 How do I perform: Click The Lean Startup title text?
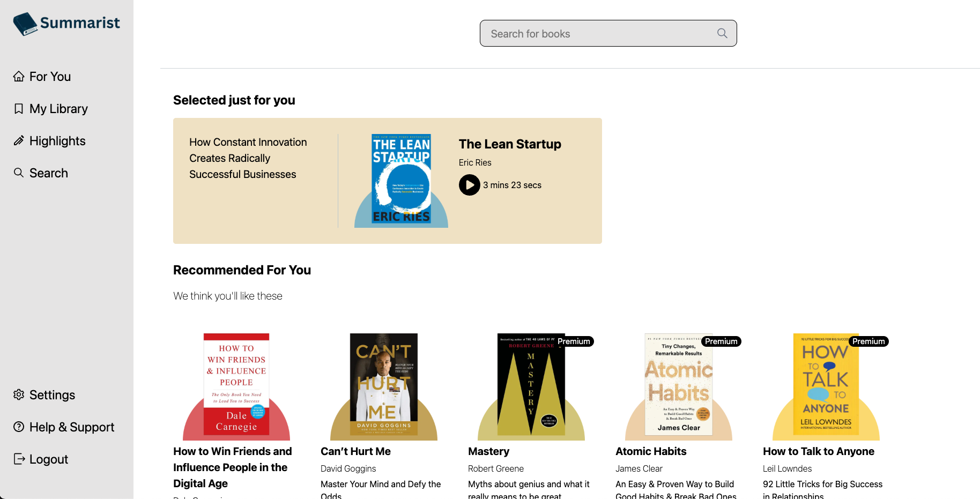tap(510, 144)
